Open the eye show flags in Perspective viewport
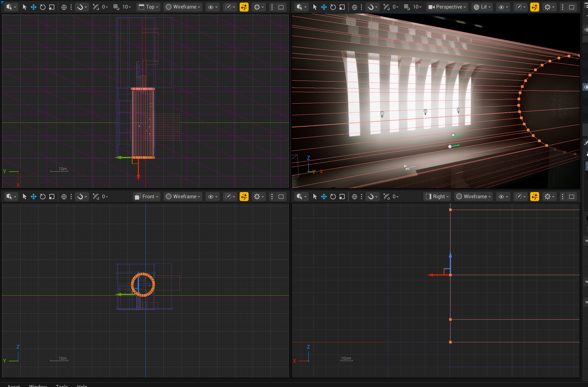Screen dimensions: 588x387 [x=503, y=7]
